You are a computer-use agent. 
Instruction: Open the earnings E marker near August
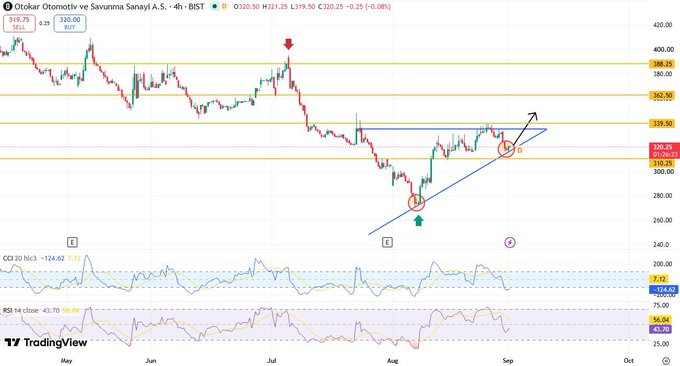387,242
